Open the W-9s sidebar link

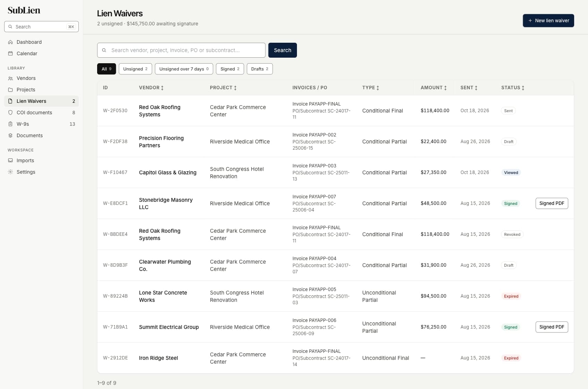click(41, 124)
